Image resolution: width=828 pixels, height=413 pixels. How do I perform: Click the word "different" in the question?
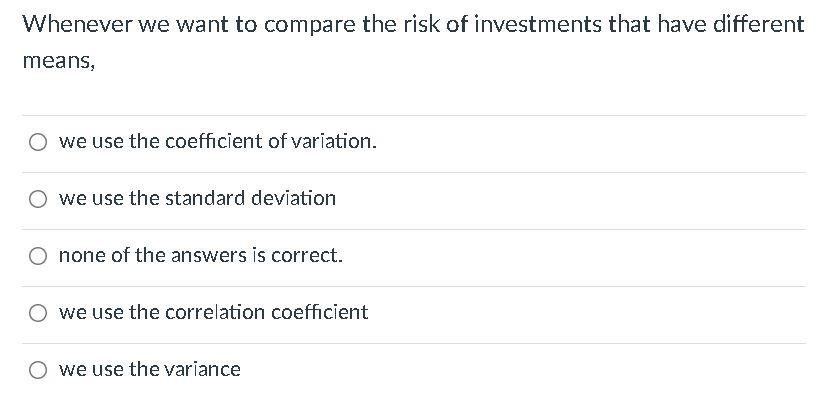(x=758, y=24)
